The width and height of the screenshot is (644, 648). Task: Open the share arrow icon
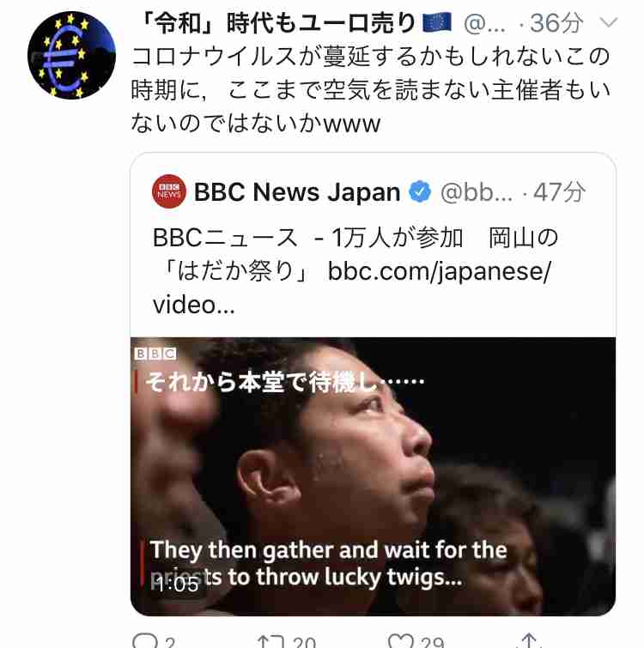click(530, 641)
